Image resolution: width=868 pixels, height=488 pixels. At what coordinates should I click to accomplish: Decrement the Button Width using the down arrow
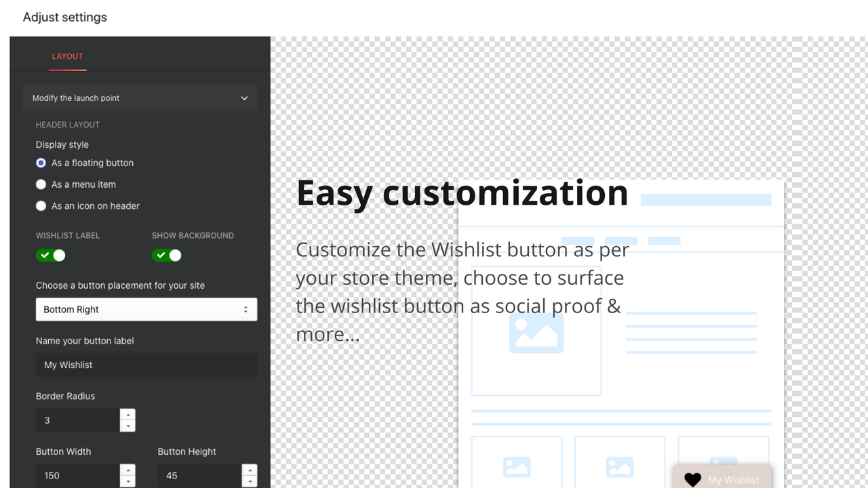tap(127, 481)
